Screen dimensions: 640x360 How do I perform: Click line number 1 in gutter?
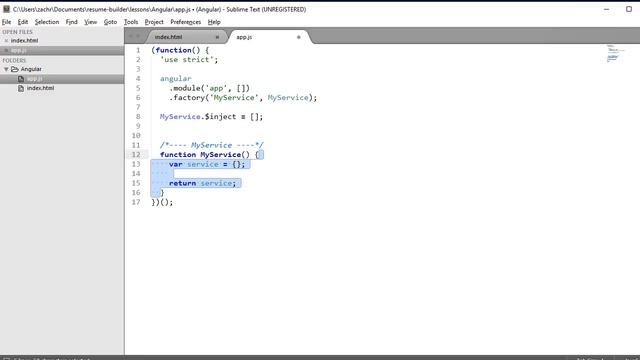click(138, 50)
